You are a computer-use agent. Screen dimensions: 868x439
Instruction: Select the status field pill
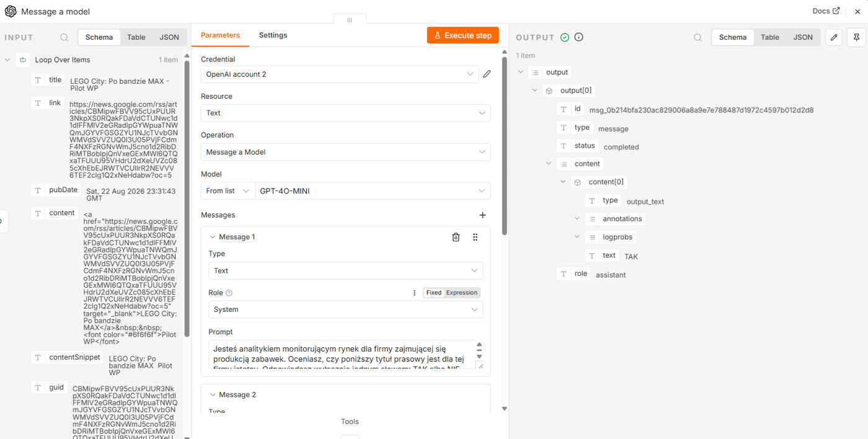(x=578, y=146)
